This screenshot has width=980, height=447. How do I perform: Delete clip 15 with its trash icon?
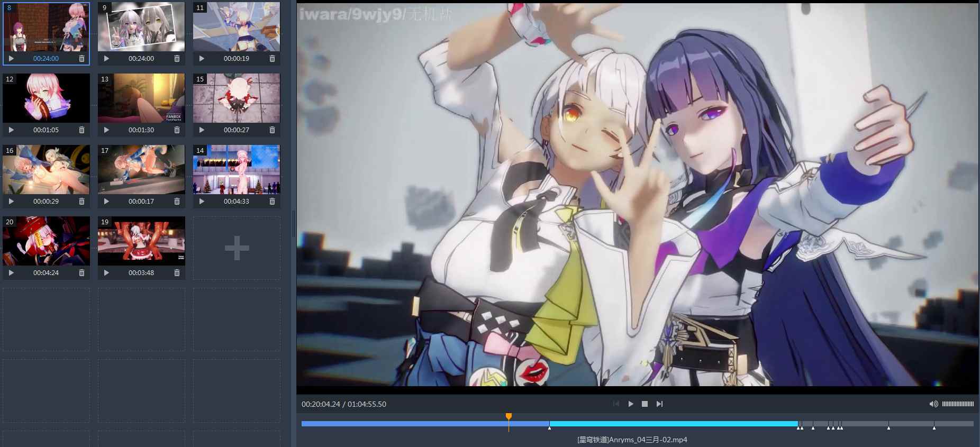tap(272, 130)
